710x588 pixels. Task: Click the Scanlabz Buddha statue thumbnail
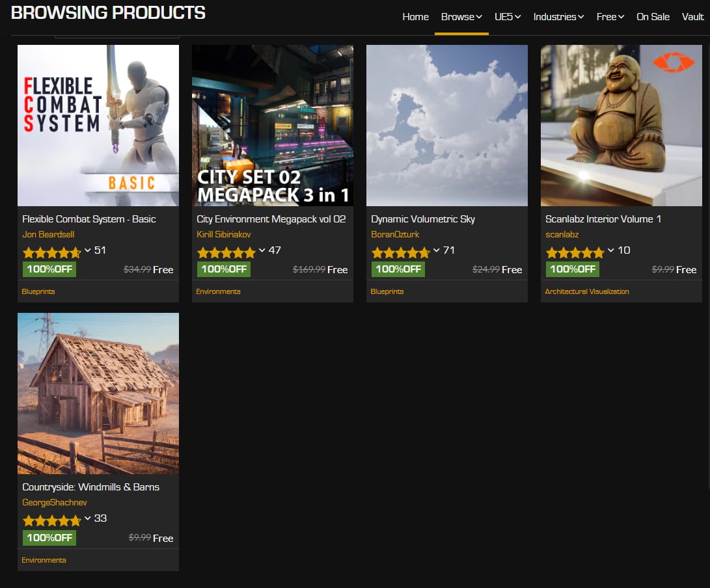[621, 125]
